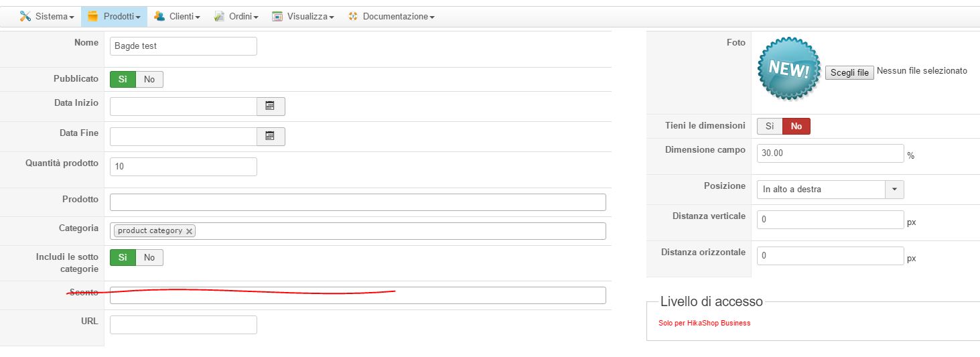Click the Scegli file button
The width and height of the screenshot is (980, 357).
click(849, 72)
